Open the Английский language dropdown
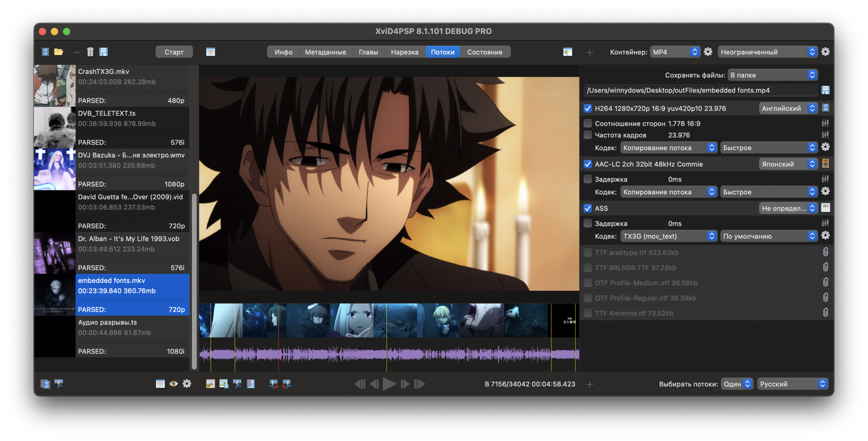 point(788,108)
